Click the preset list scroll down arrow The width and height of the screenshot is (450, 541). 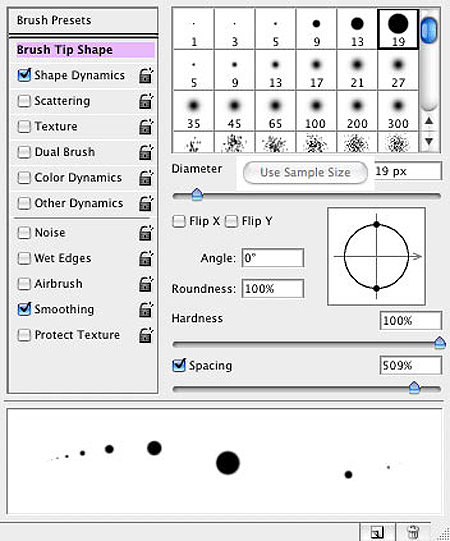pyautogui.click(x=429, y=141)
